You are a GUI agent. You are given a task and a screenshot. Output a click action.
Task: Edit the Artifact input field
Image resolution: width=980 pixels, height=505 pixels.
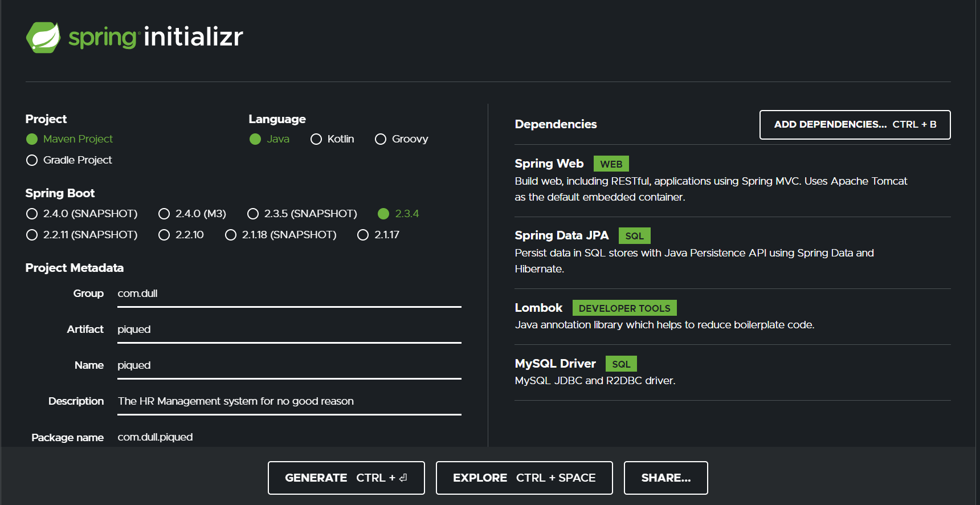click(x=289, y=330)
